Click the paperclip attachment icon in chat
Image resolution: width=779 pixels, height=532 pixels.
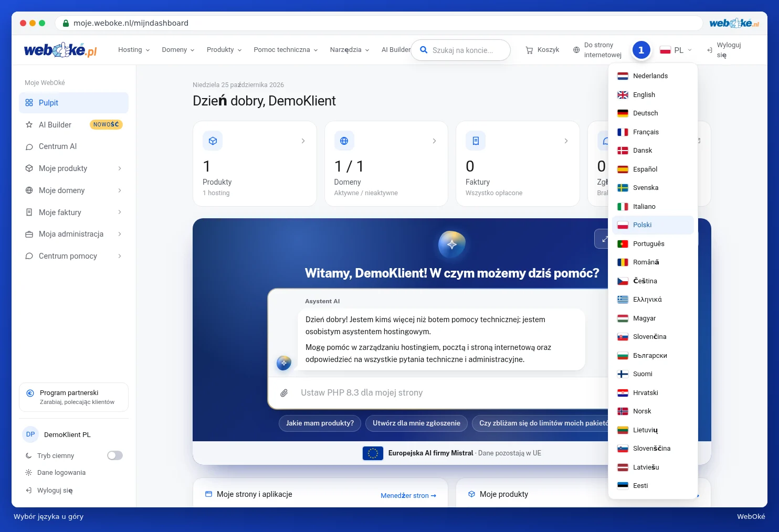(x=284, y=393)
